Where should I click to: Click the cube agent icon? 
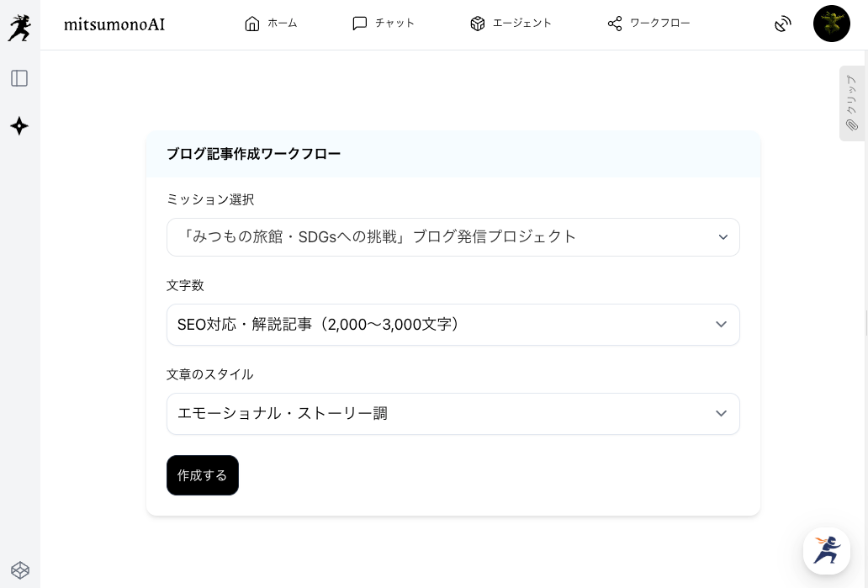(478, 24)
